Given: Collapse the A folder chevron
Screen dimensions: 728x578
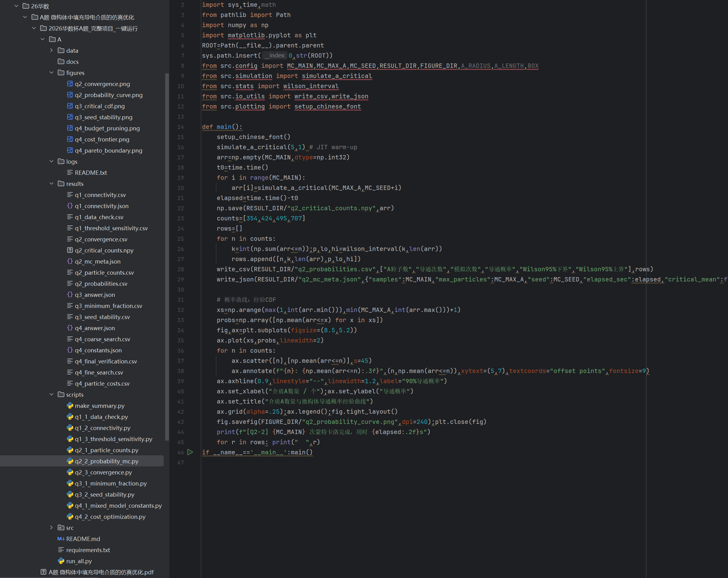Looking at the screenshot, I should (43, 39).
